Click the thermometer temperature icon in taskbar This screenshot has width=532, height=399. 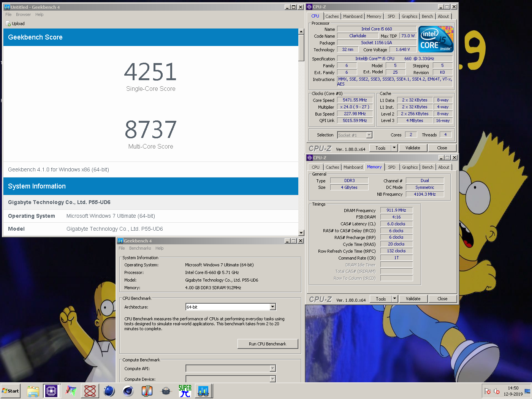pos(147,391)
